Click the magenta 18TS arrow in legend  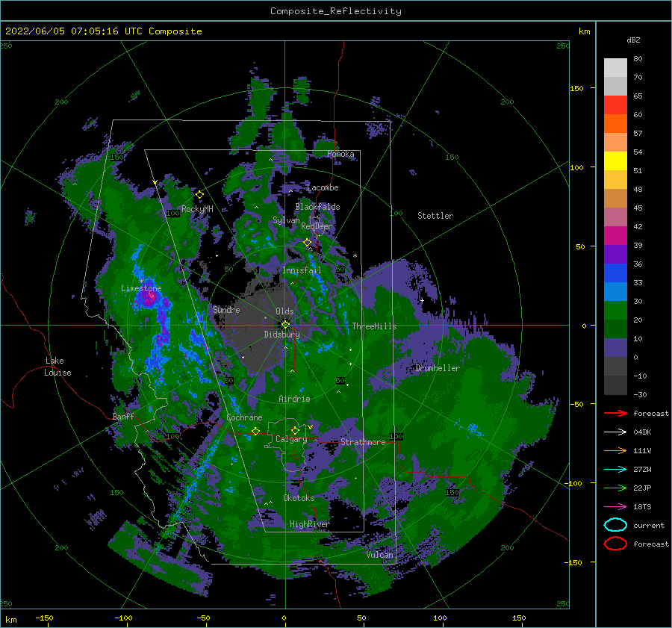615,507
